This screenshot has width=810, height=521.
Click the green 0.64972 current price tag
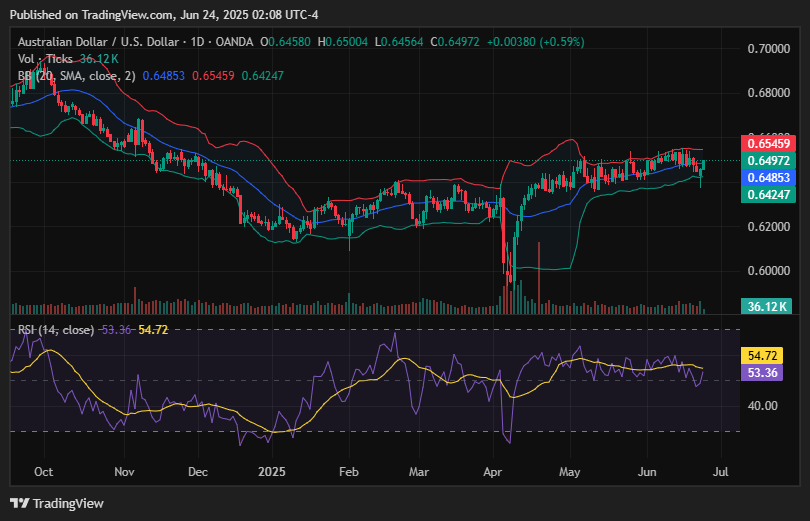pos(768,161)
